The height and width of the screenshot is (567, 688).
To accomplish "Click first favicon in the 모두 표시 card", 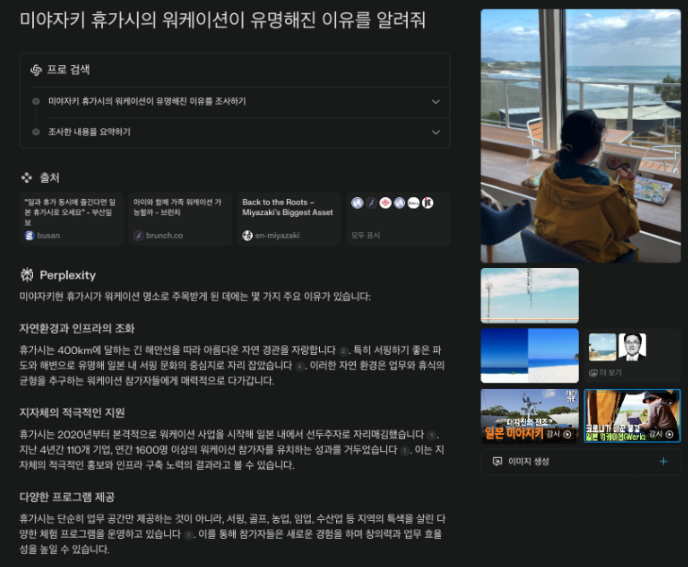I will [357, 203].
